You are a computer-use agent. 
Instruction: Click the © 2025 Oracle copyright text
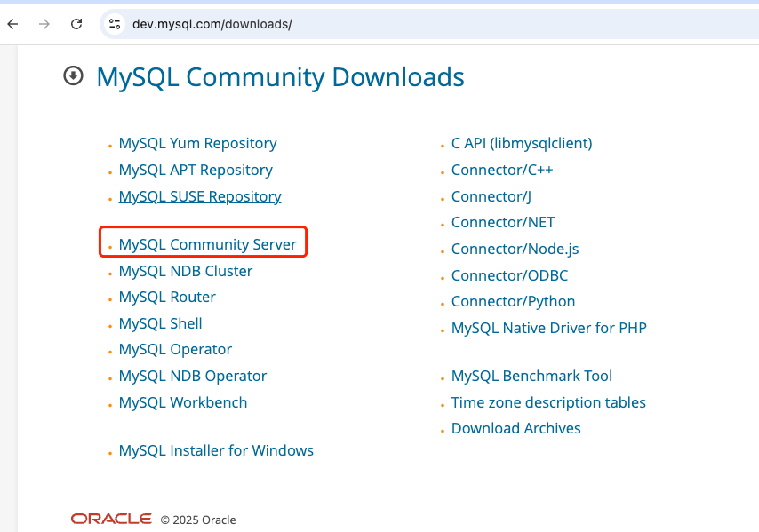click(198, 520)
